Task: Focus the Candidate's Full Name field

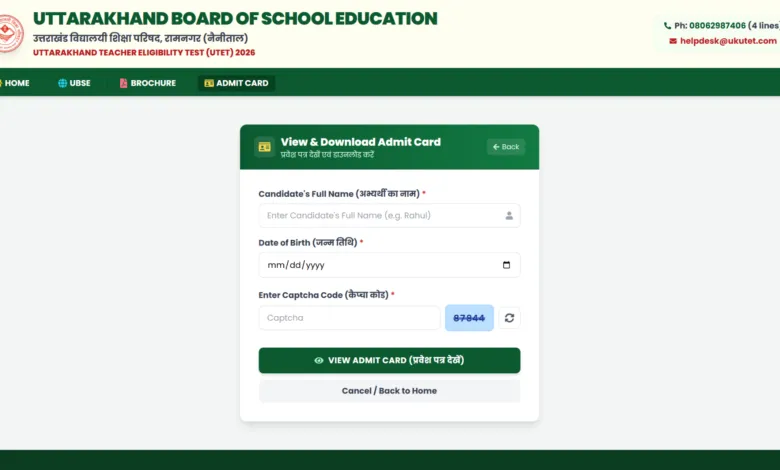Action: (x=390, y=215)
